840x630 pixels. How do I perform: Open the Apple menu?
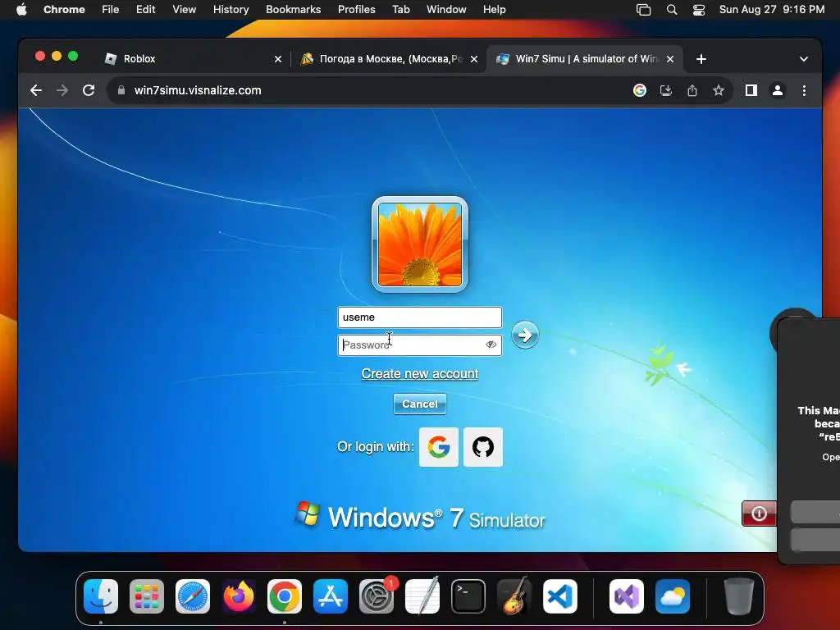tap(21, 10)
